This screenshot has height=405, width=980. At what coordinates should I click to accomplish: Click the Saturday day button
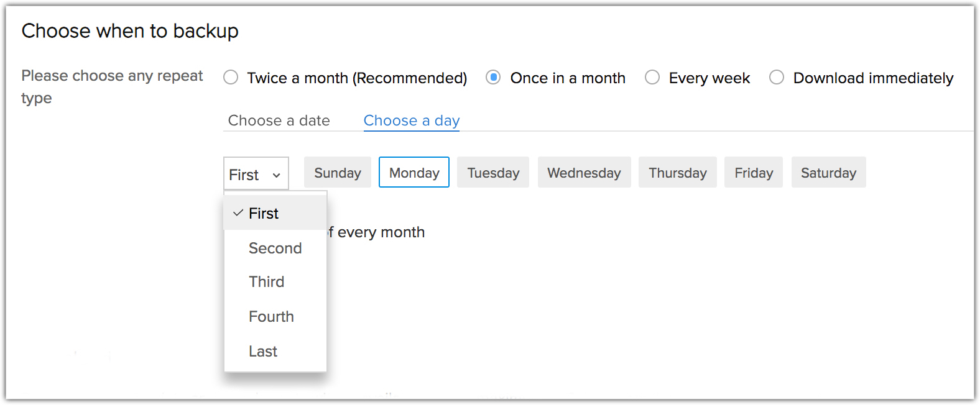click(x=828, y=173)
